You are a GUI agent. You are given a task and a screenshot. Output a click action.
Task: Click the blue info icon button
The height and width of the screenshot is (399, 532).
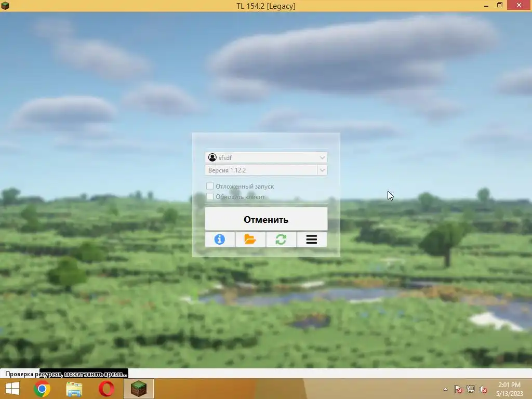tap(220, 240)
